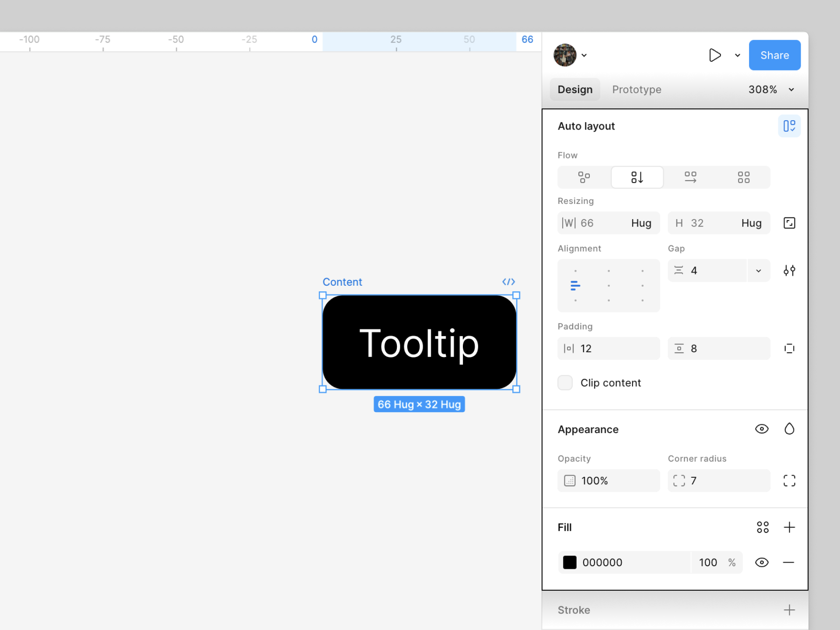
Task: Open the black fill color swatch
Action: (570, 562)
